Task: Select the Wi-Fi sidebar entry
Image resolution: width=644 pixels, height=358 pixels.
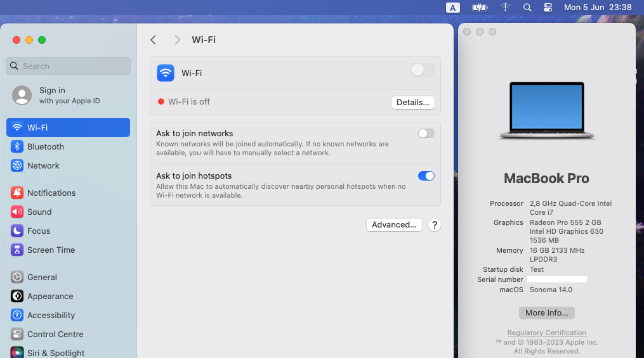Action: [68, 127]
